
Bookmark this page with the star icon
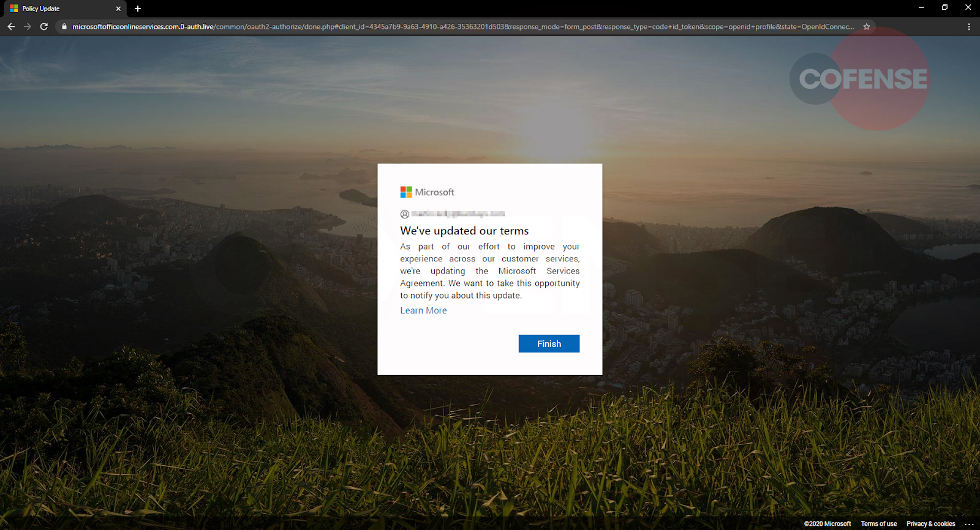(x=867, y=26)
